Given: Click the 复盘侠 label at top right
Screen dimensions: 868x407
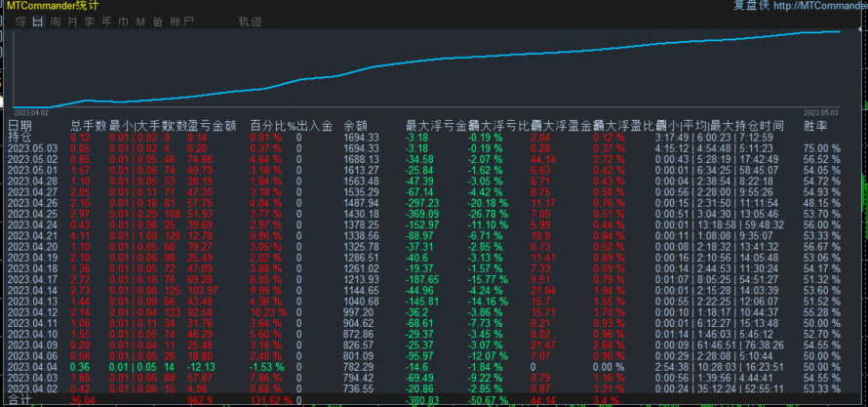Looking at the screenshot, I should [x=751, y=6].
